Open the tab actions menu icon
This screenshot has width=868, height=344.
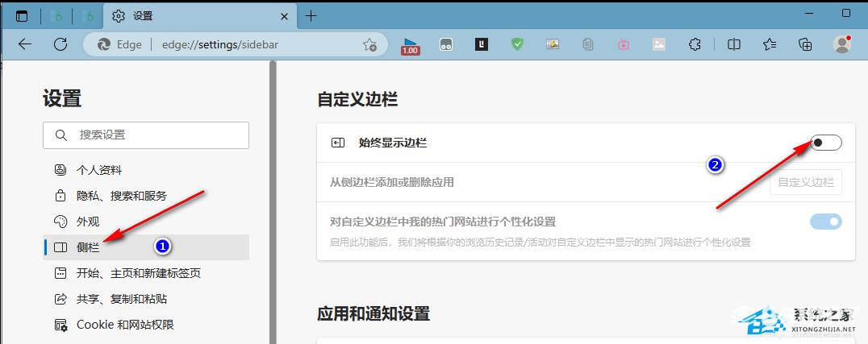click(22, 16)
